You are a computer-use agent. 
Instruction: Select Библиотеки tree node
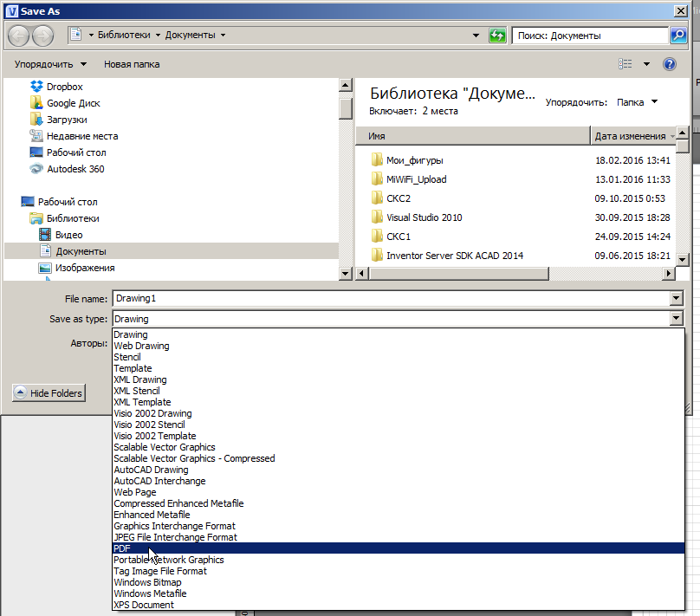click(x=73, y=218)
